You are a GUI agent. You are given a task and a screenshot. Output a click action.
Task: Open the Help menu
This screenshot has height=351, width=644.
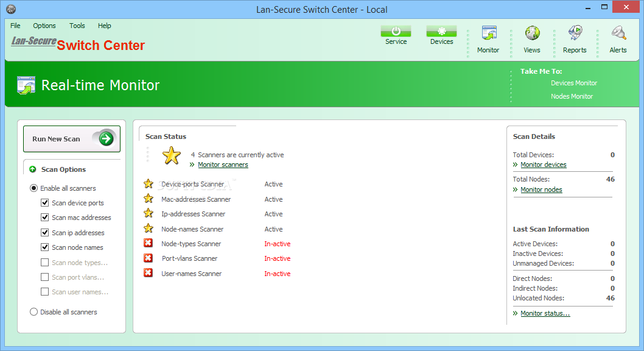pos(104,26)
